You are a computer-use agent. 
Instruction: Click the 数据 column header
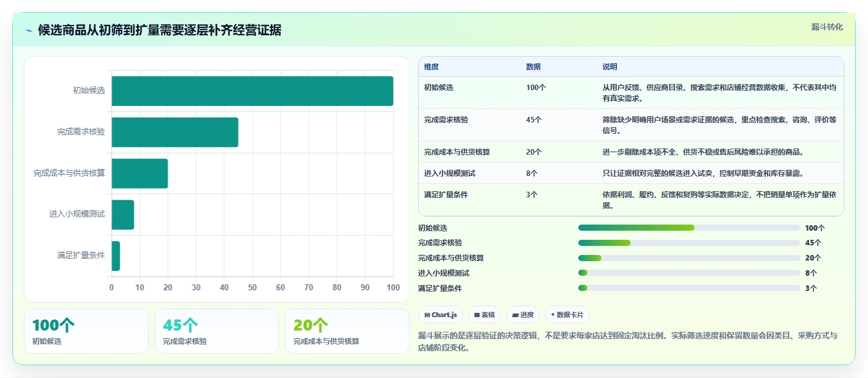(534, 67)
